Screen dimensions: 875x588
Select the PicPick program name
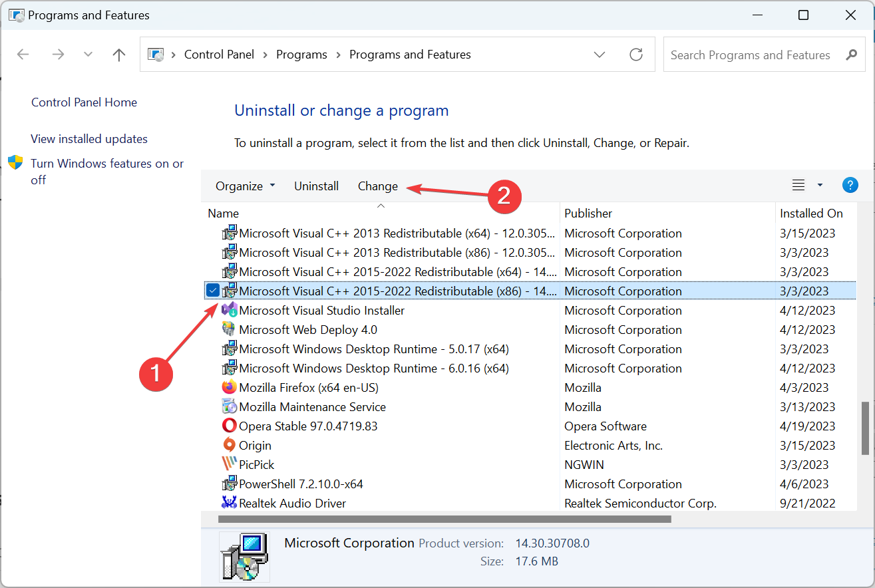click(x=256, y=465)
